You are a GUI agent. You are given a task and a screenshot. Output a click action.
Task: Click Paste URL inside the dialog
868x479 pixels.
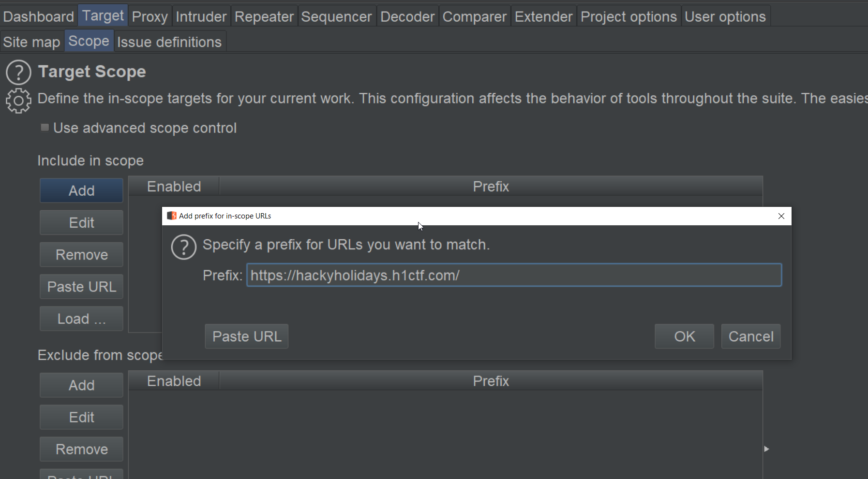point(247,336)
